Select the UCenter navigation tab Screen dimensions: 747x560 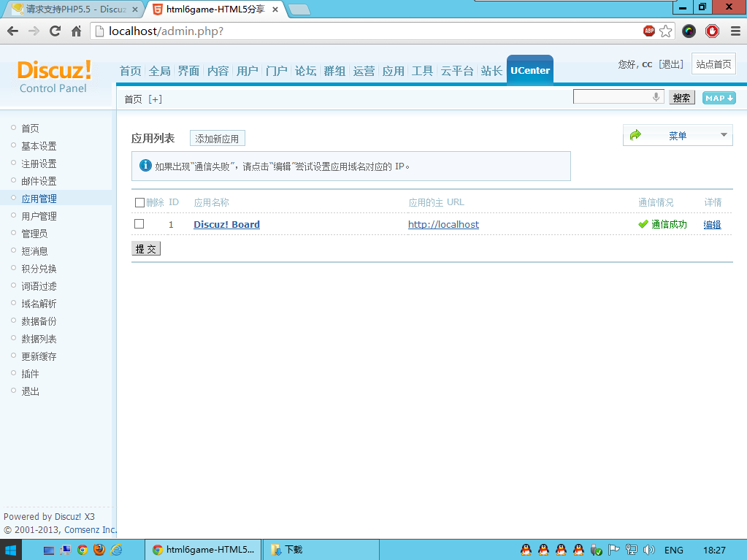(x=529, y=71)
